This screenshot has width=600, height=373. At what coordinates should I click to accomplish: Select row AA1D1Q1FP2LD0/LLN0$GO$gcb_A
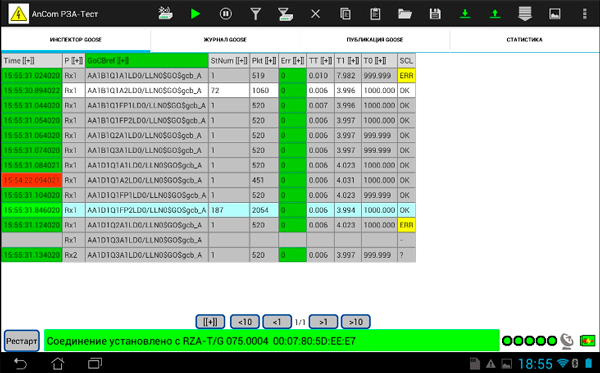(209, 210)
